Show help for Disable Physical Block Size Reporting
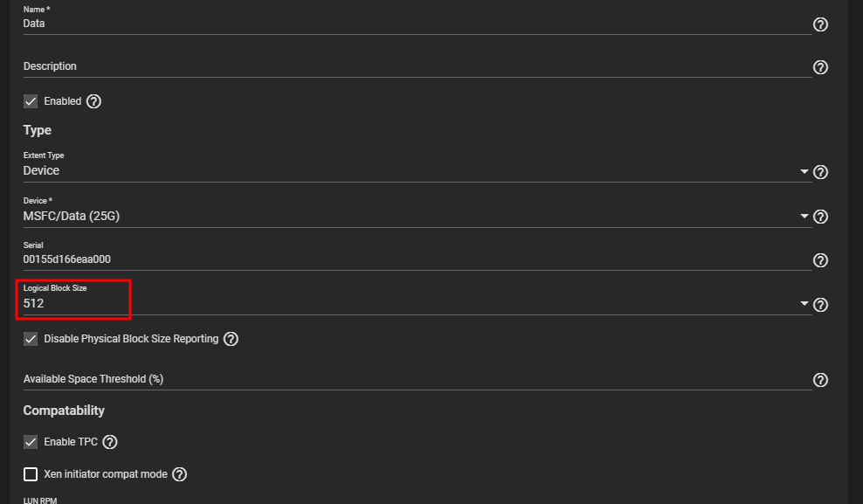This screenshot has width=863, height=504. click(x=231, y=339)
